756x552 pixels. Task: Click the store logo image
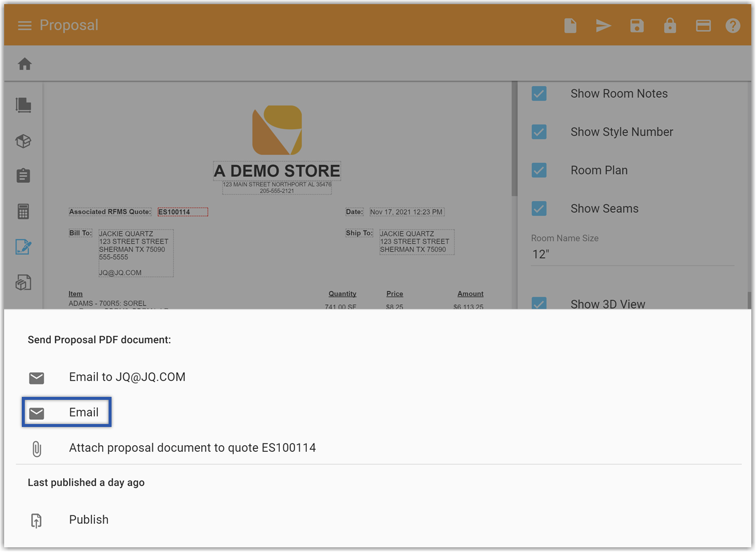click(x=277, y=130)
